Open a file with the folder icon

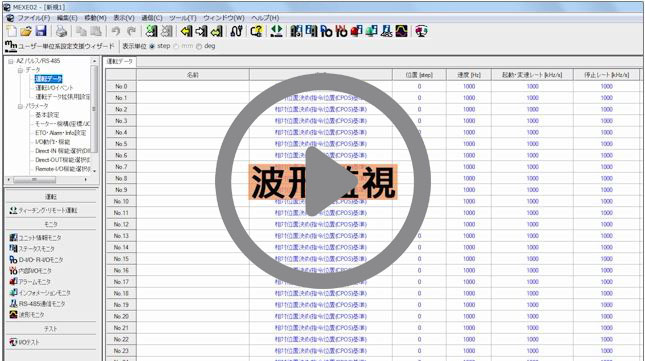click(26, 31)
